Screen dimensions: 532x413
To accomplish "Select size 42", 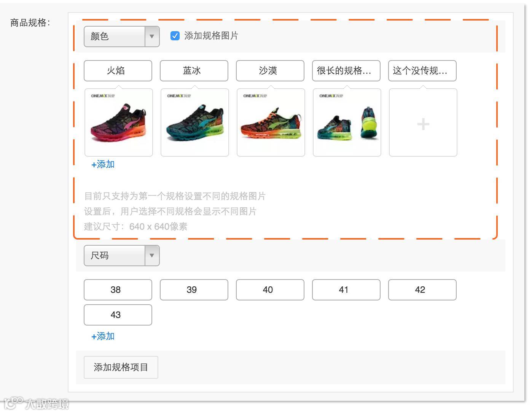I will [x=422, y=290].
